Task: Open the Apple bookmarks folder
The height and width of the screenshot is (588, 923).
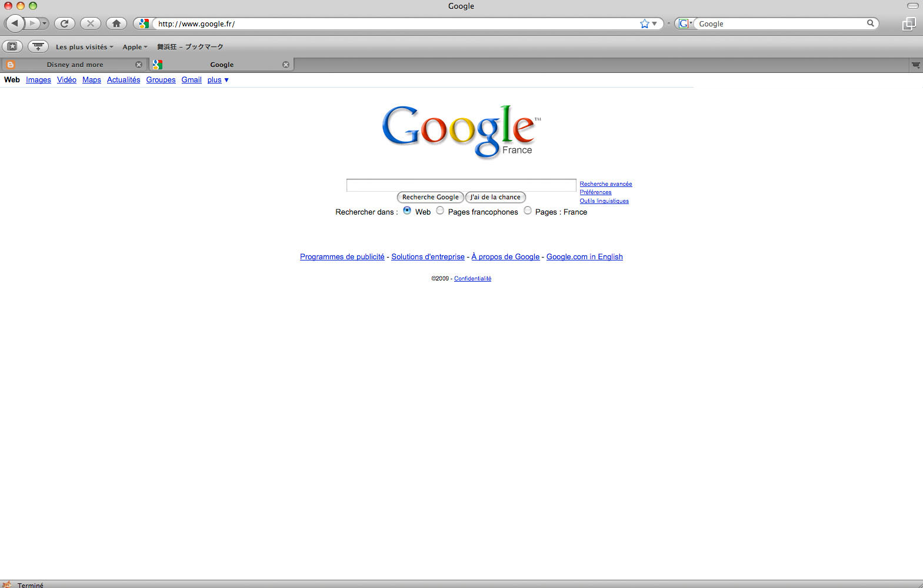Action: tap(135, 47)
